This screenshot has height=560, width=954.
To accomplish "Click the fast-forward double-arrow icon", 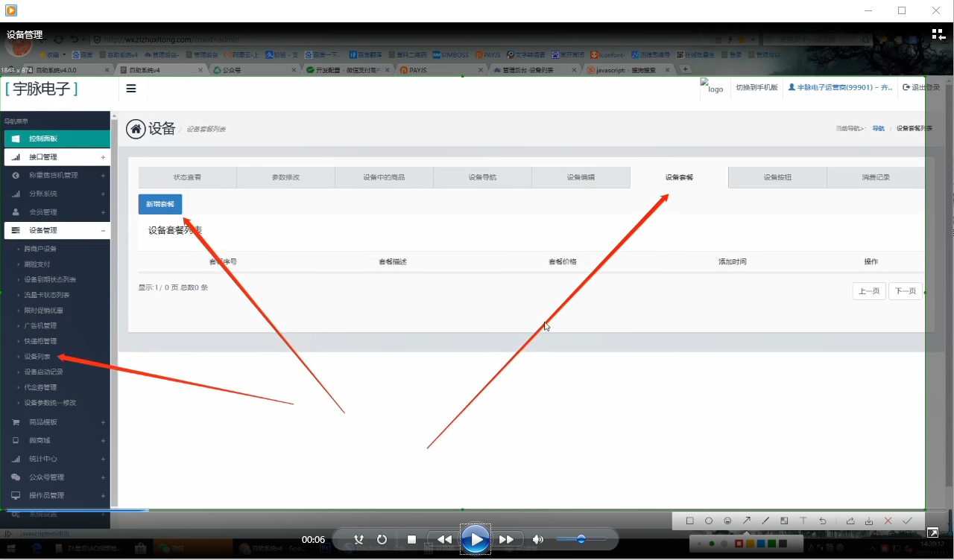I will click(507, 539).
